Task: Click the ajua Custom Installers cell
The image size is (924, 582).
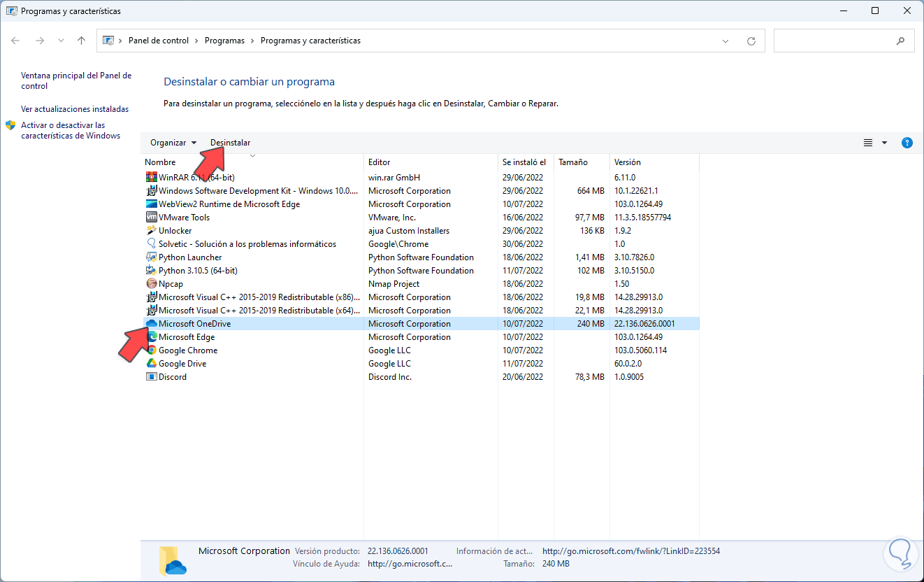Action: click(x=409, y=231)
